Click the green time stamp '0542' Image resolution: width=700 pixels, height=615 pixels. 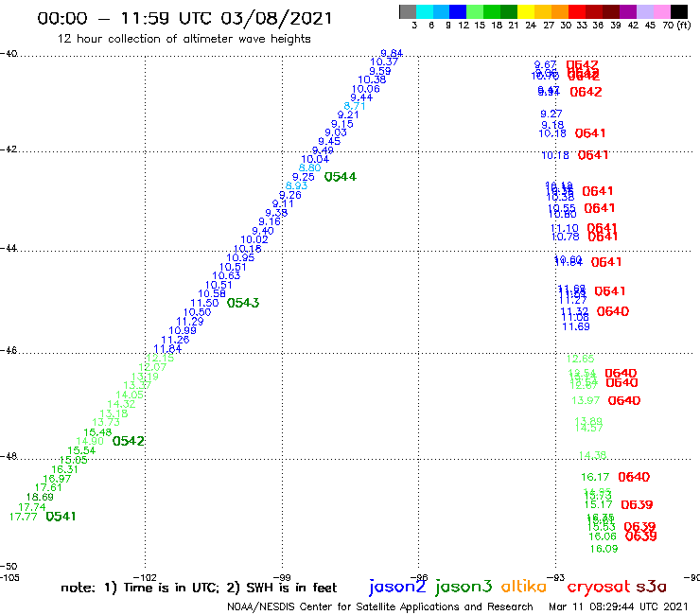pyautogui.click(x=128, y=441)
